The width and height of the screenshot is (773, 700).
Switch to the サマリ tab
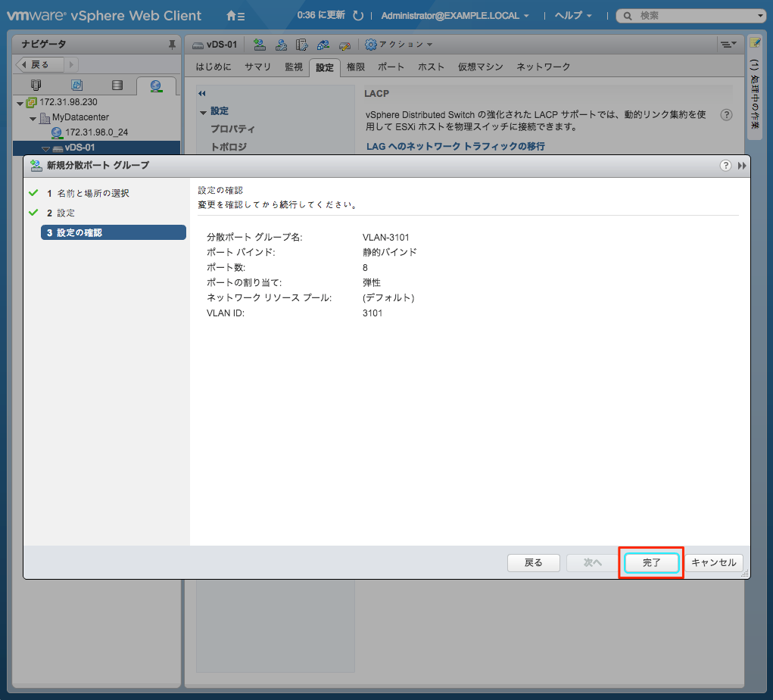click(x=258, y=67)
